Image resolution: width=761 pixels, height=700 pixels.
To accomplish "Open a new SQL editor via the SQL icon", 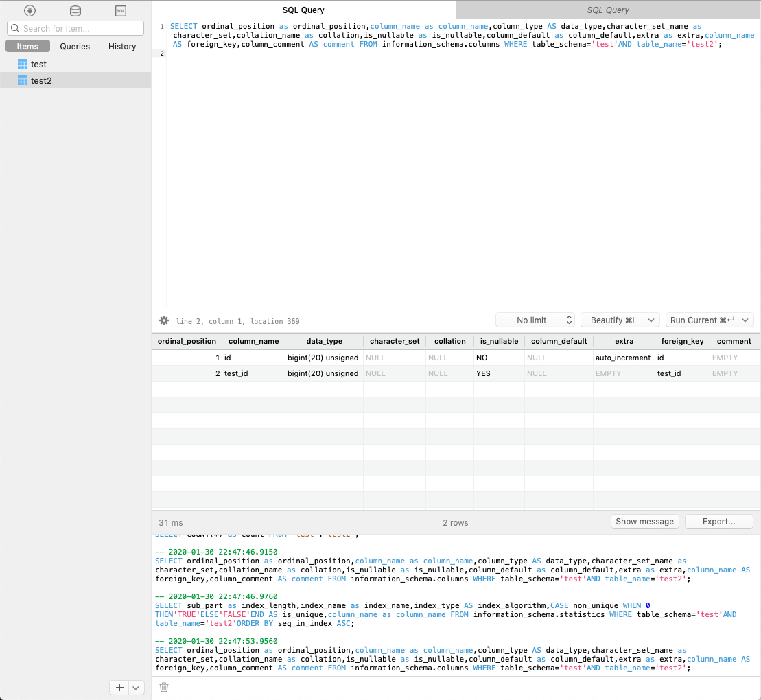I will [x=121, y=10].
